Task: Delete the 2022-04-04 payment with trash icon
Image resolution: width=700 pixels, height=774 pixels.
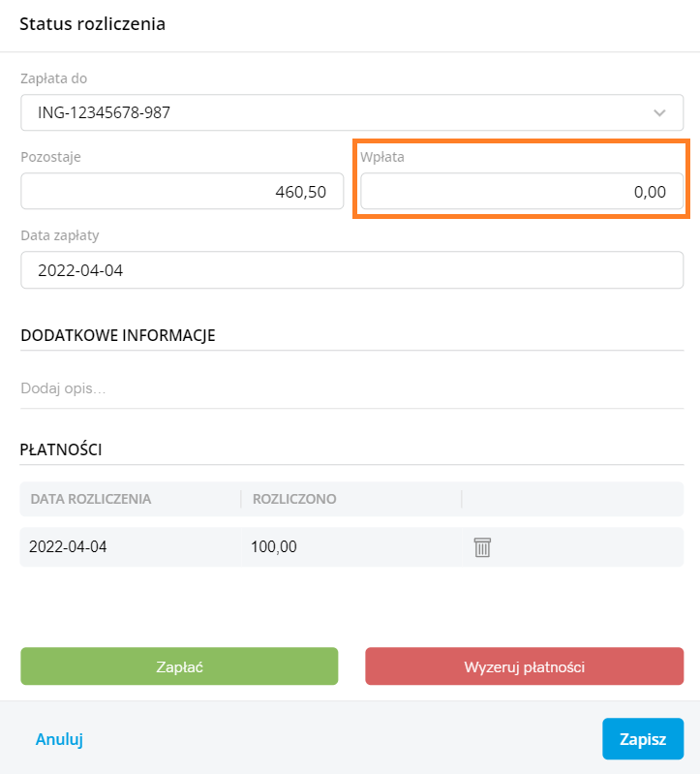Action: 482,547
